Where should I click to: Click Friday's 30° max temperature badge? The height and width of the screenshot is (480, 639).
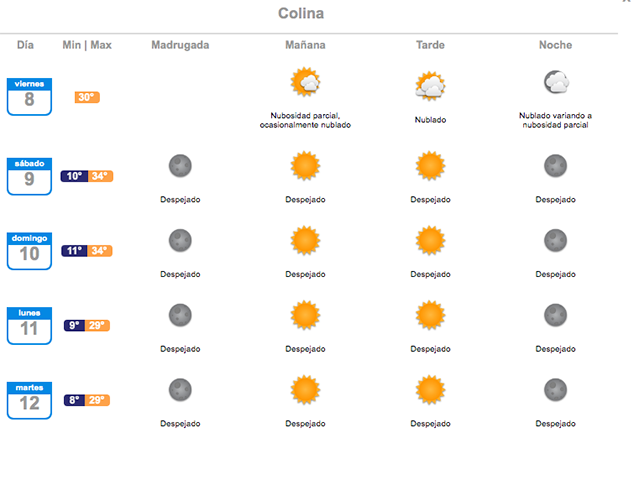[x=87, y=97]
